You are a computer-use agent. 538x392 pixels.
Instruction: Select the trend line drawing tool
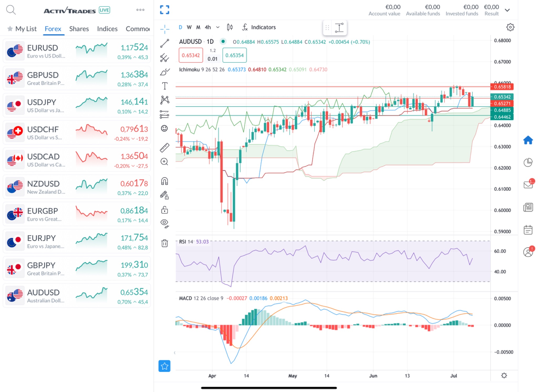[x=164, y=43]
